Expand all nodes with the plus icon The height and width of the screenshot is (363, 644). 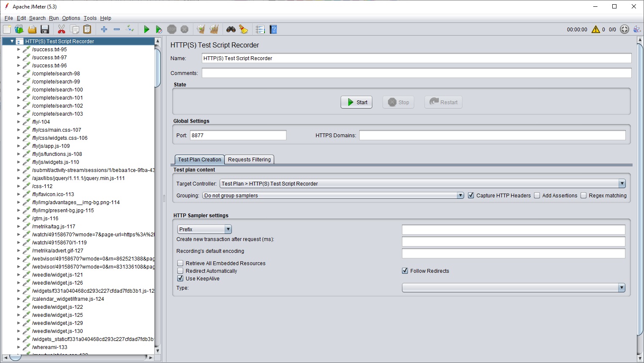[104, 29]
